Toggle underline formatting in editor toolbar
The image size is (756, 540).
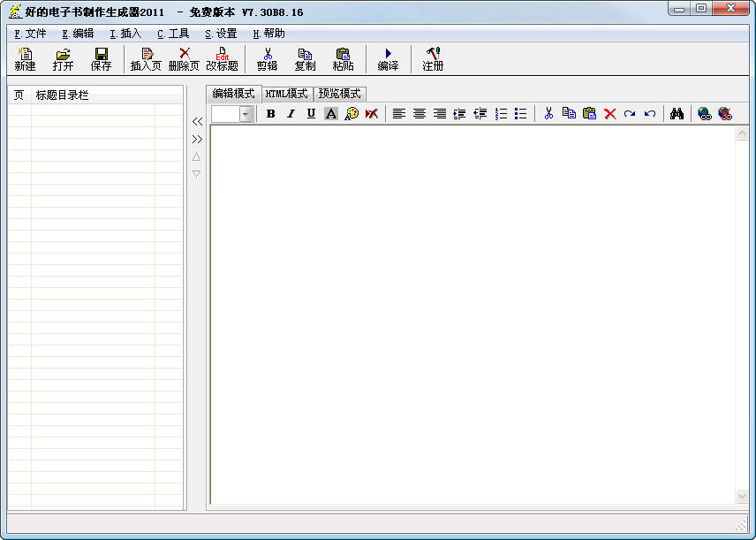[x=311, y=114]
